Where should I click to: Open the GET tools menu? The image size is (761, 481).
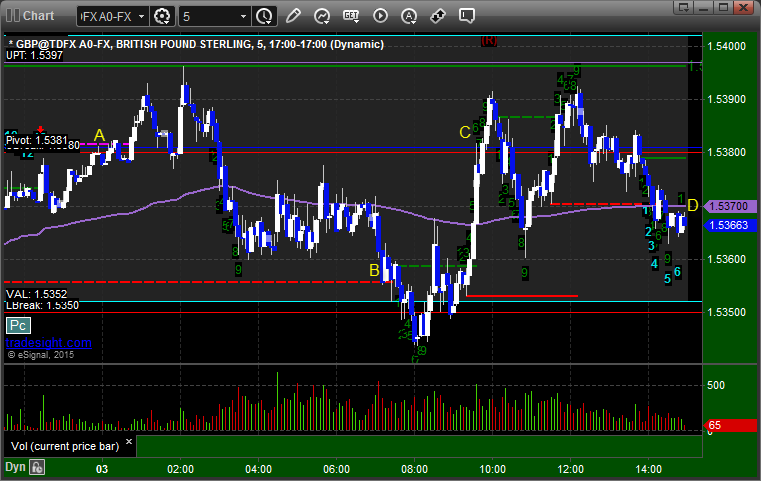tap(351, 16)
